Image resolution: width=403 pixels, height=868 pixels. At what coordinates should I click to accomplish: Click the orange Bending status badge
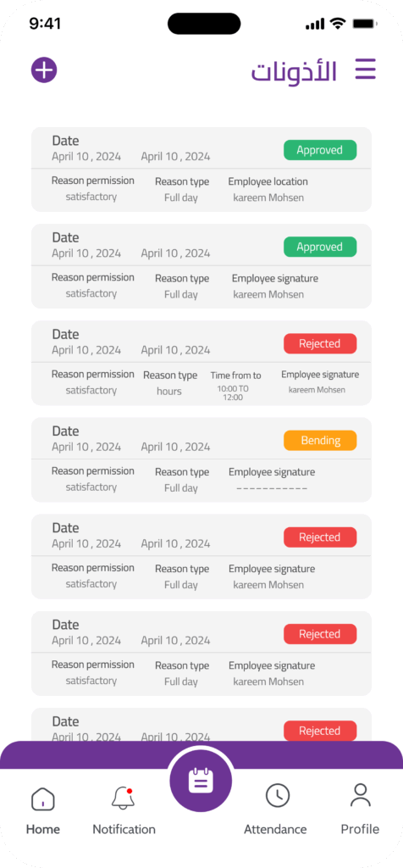[320, 441]
